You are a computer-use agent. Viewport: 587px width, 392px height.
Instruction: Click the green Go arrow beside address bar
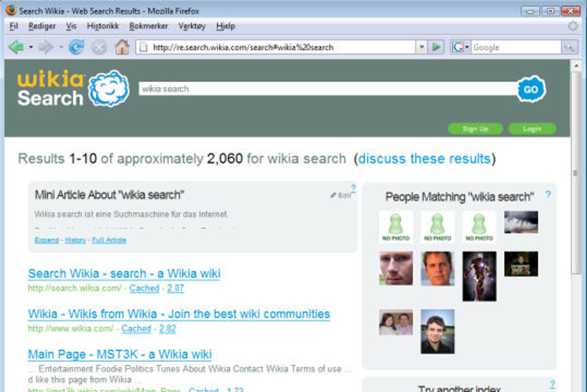click(436, 47)
